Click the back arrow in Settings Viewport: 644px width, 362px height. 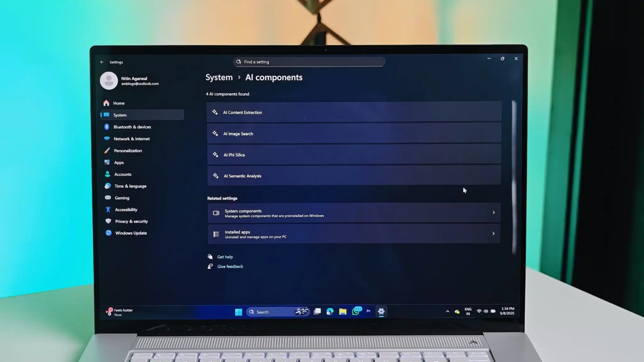[x=102, y=62]
